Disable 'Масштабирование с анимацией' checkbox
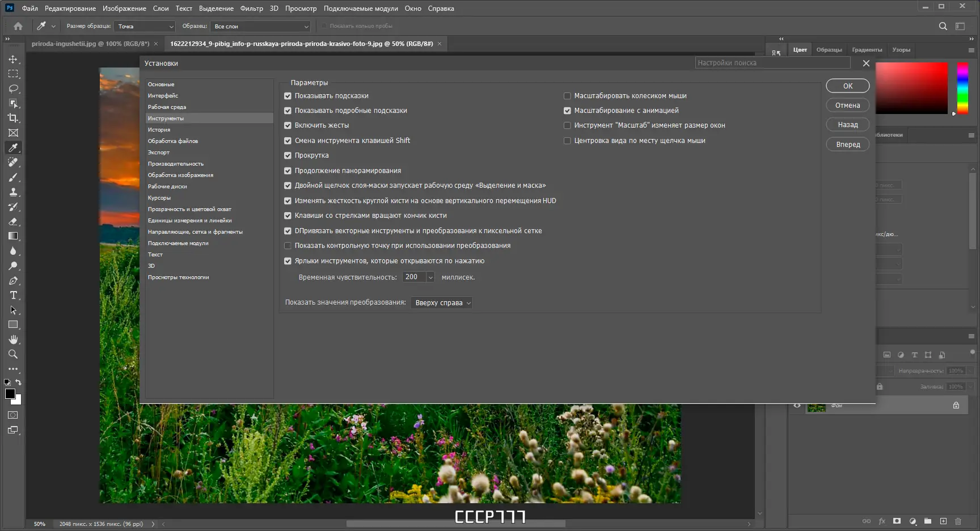This screenshot has height=531, width=980. 567,111
